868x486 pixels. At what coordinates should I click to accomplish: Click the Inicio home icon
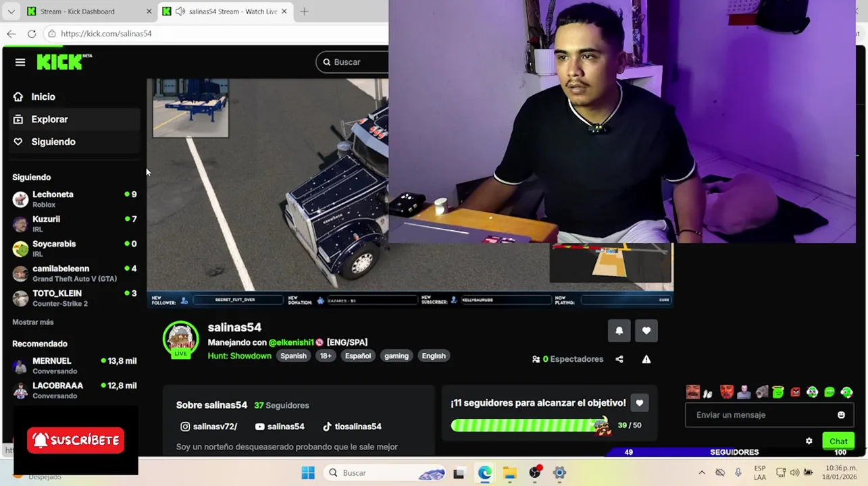18,97
